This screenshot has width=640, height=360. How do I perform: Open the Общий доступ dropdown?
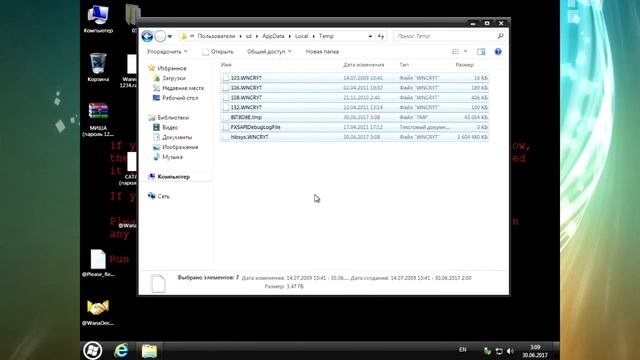(x=269, y=52)
